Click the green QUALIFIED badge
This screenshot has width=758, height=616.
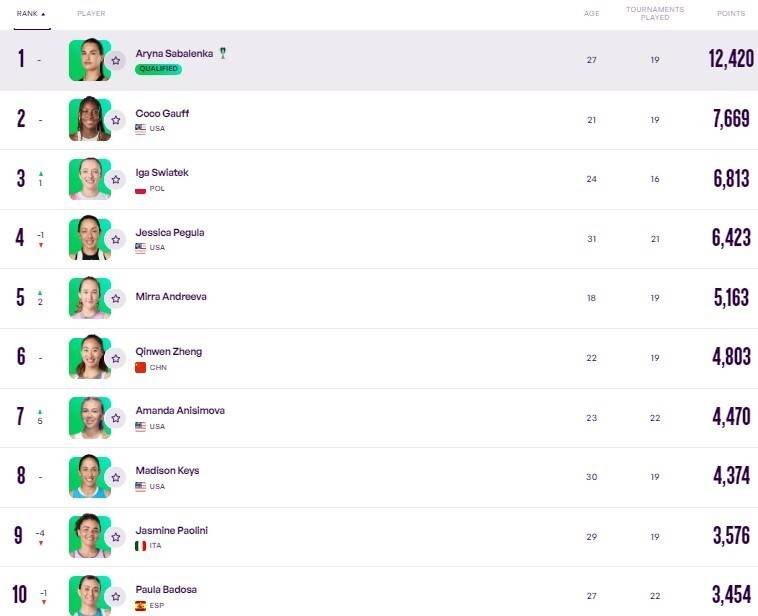pyautogui.click(x=158, y=69)
